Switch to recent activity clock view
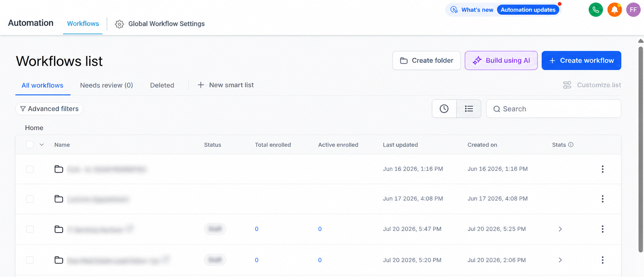The height and width of the screenshot is (277, 644). pyautogui.click(x=444, y=109)
